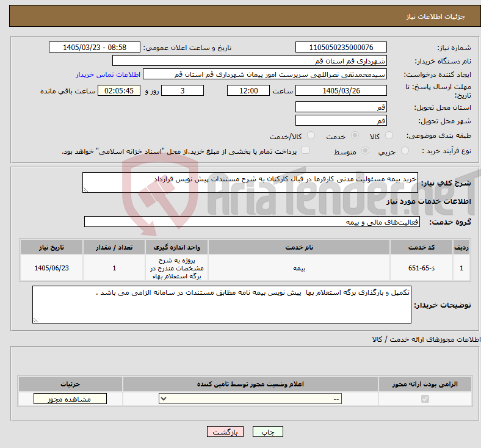Click the unit cell پروژه به شرح مشخصات
481x448 pixels.
(x=176, y=268)
